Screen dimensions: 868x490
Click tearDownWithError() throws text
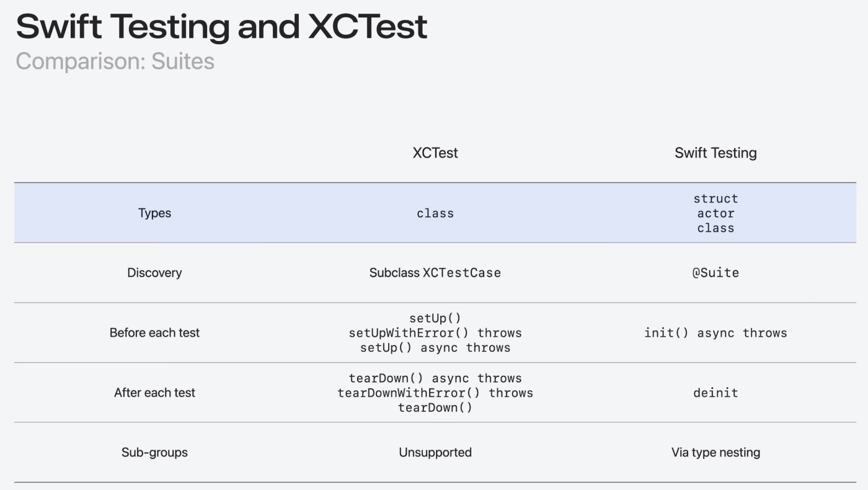point(435,393)
